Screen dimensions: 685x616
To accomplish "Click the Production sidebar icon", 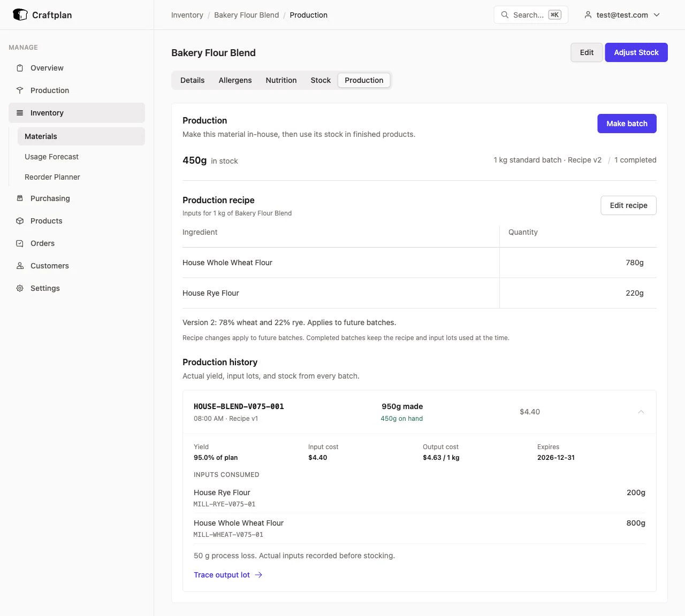I will point(20,90).
